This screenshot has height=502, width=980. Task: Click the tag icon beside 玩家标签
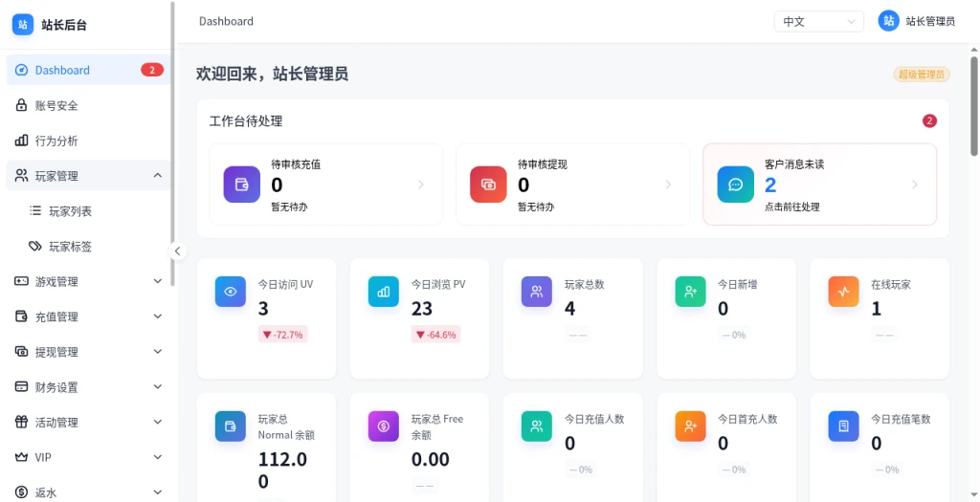pyautogui.click(x=35, y=246)
